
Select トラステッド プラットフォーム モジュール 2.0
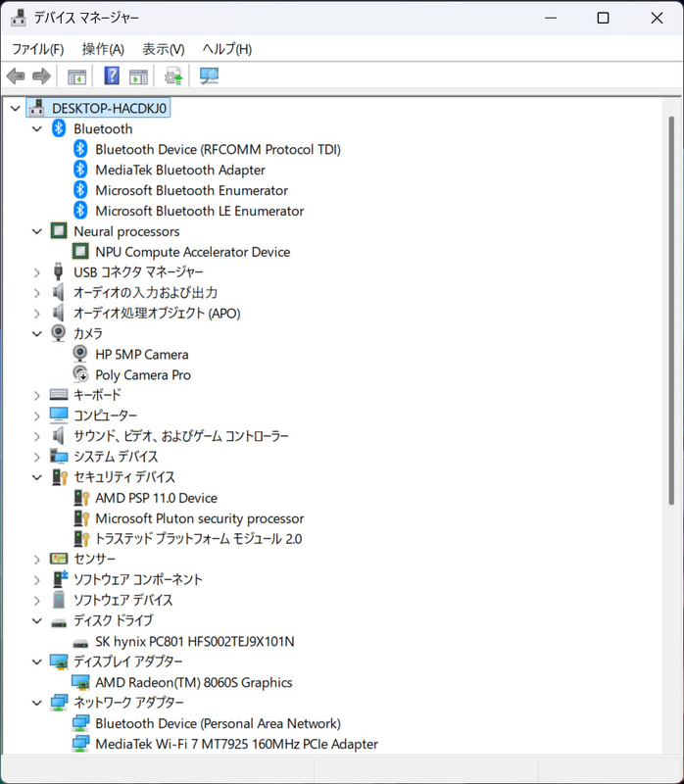pyautogui.click(x=199, y=539)
